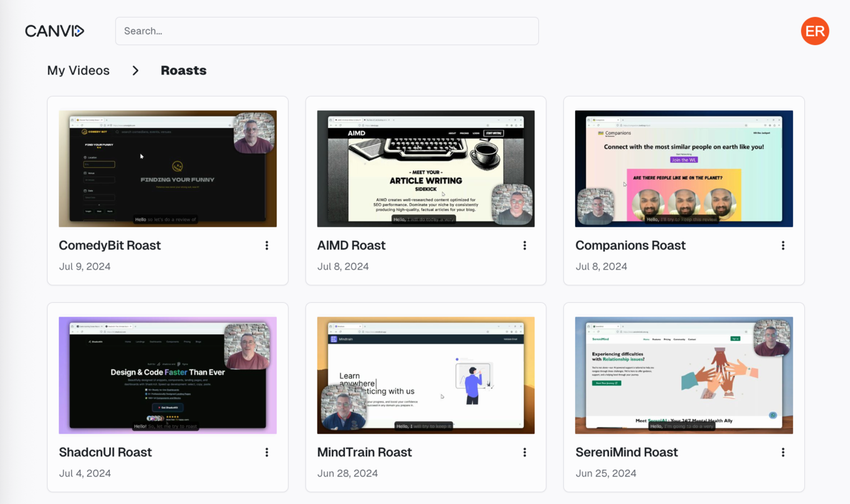
Task: Click the Companions Roast Jul 8, 2024 date
Action: pyautogui.click(x=601, y=266)
